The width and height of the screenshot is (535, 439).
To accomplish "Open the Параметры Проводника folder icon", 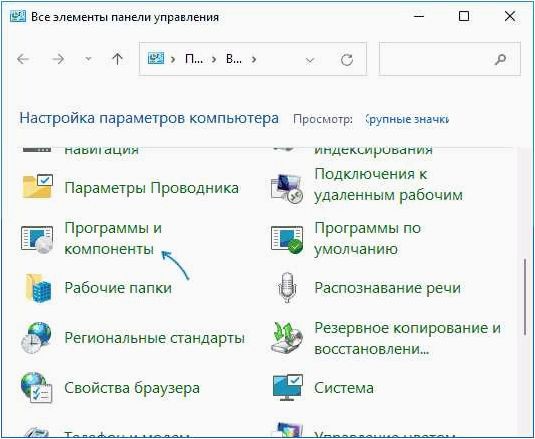I will [38, 186].
